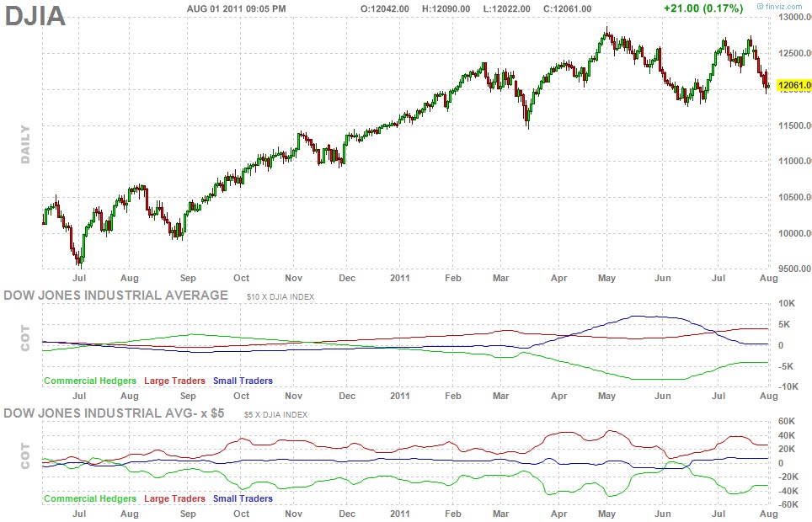Click the $10 chart's Commercial Hedgers legend
Screen dimensions: 812x522
[90, 381]
